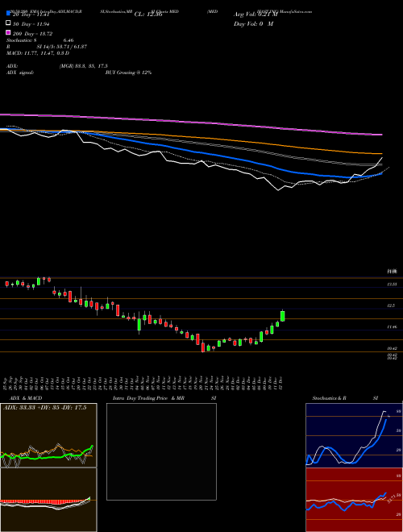Image resolution: width=403 pixels, height=532 pixels.
Task: Click the white 50 Day legend swatch
Action: tap(9, 23)
